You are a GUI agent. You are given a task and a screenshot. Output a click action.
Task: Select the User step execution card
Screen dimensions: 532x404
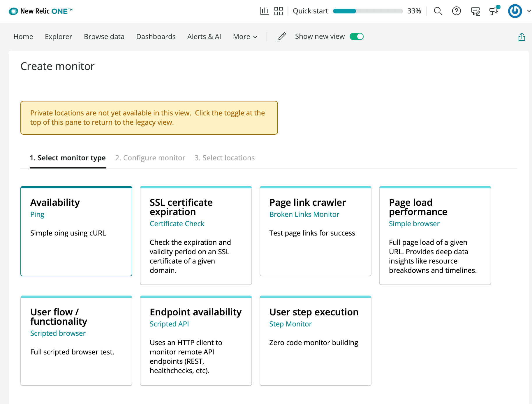point(316,341)
